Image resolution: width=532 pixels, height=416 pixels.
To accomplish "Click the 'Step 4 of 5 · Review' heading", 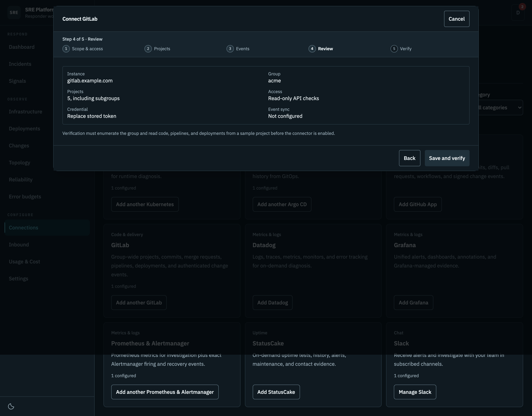I will tap(82, 39).
